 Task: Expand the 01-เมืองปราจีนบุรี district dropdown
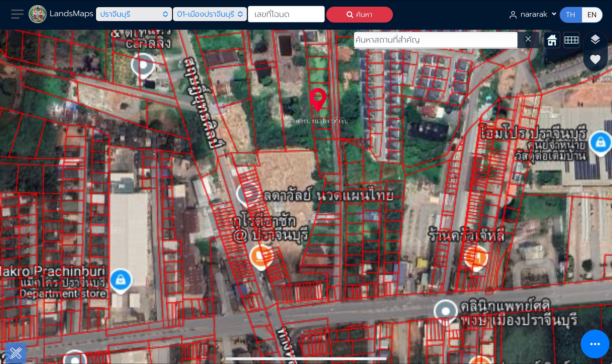[x=210, y=14]
